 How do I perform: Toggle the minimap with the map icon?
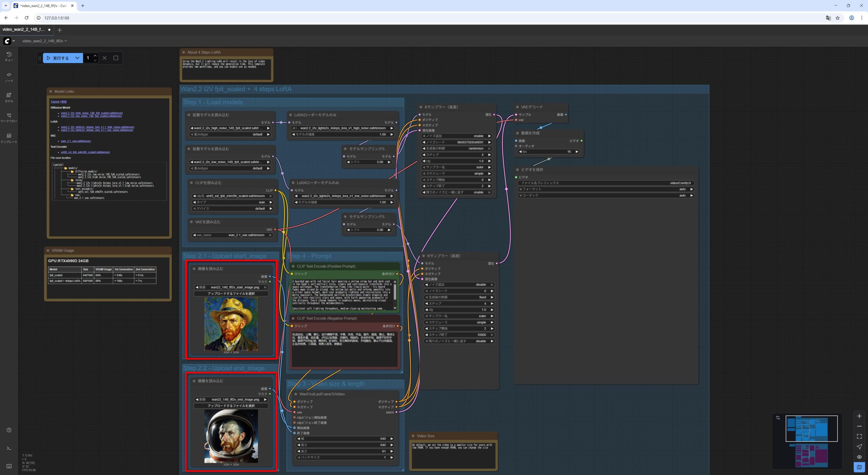click(859, 467)
